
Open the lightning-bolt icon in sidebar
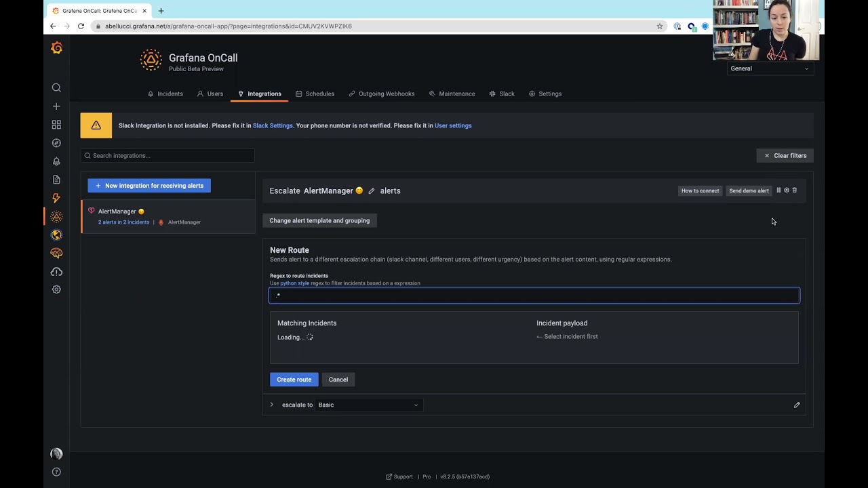tap(56, 198)
